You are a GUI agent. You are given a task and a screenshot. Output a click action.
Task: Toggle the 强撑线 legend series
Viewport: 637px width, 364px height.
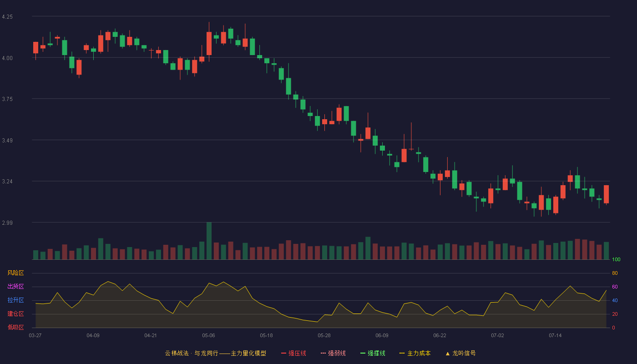pyautogui.click(x=373, y=353)
